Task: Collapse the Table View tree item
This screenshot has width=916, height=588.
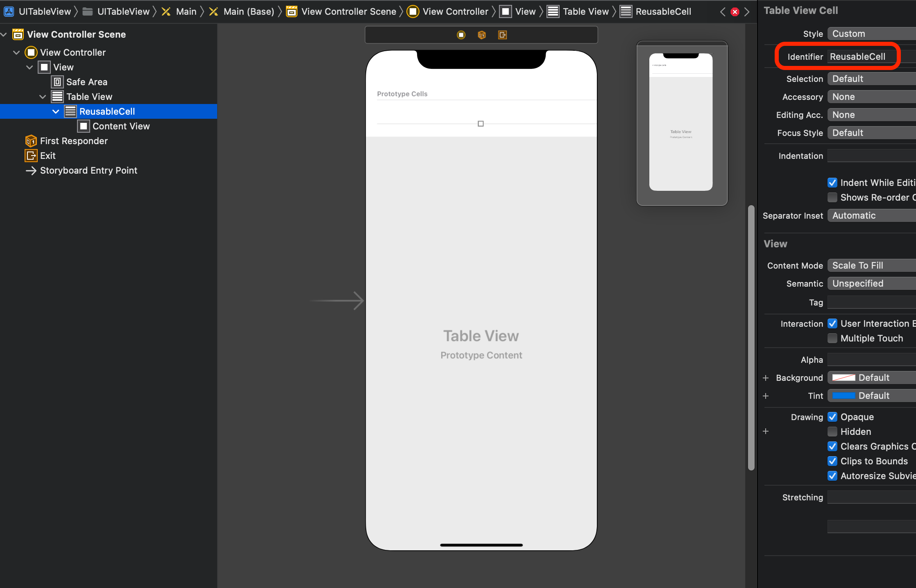Action: 43,97
